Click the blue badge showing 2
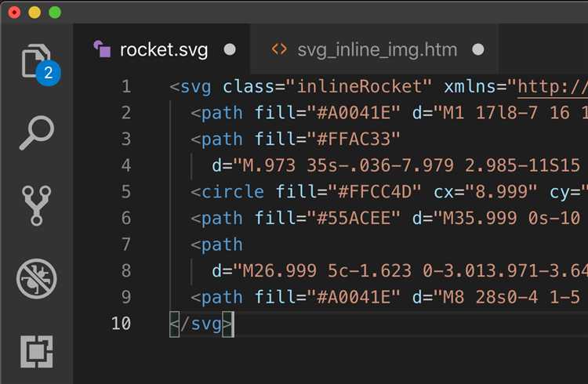The height and width of the screenshot is (384, 588). tap(48, 73)
